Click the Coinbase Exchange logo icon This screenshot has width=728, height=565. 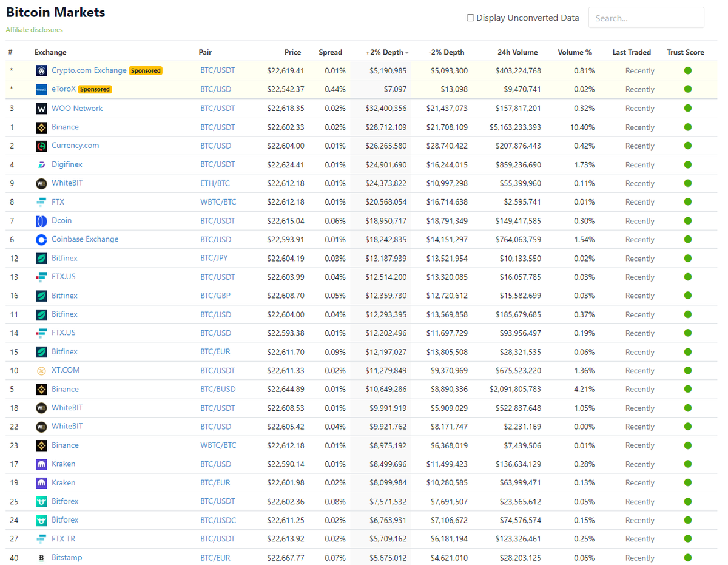pos(41,240)
